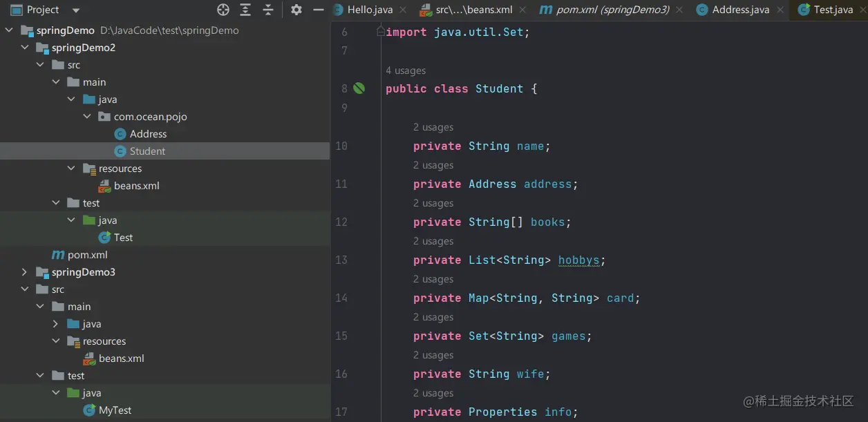Screen dimensions: 868x422
Task: Click the resources folder icon above lower beans.xml
Action: (73, 341)
